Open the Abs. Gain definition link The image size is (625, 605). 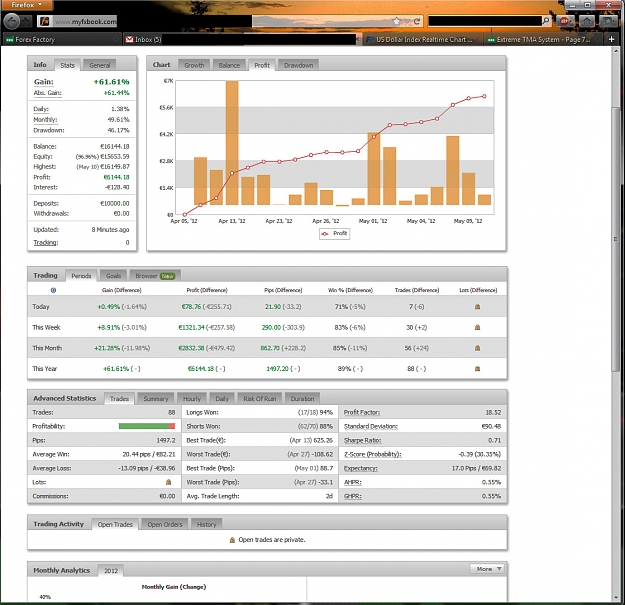(47, 93)
